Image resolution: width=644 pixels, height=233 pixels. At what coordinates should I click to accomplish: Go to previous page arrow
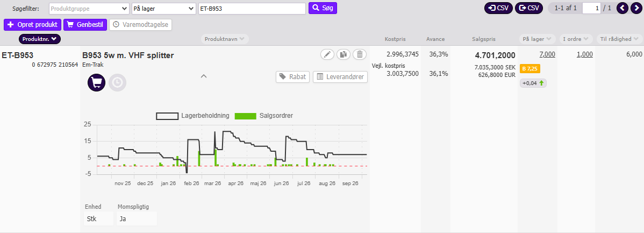(622, 8)
